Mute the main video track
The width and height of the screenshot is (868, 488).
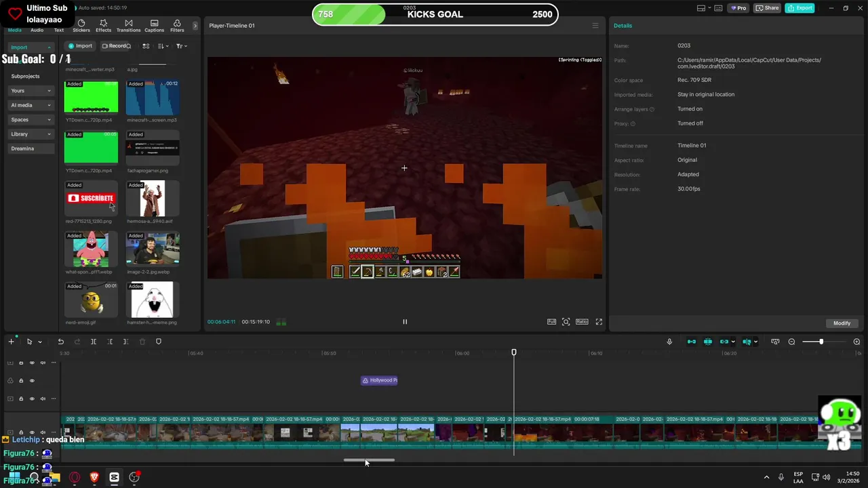click(x=43, y=432)
